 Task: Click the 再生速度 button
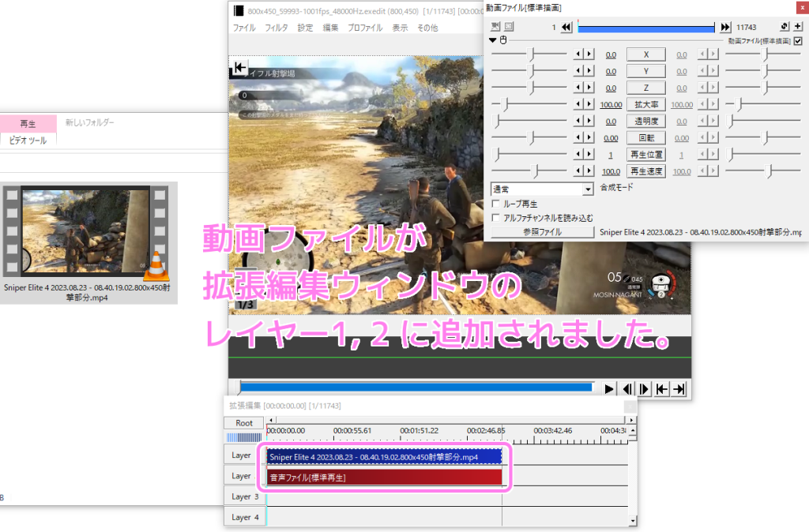[x=646, y=171]
